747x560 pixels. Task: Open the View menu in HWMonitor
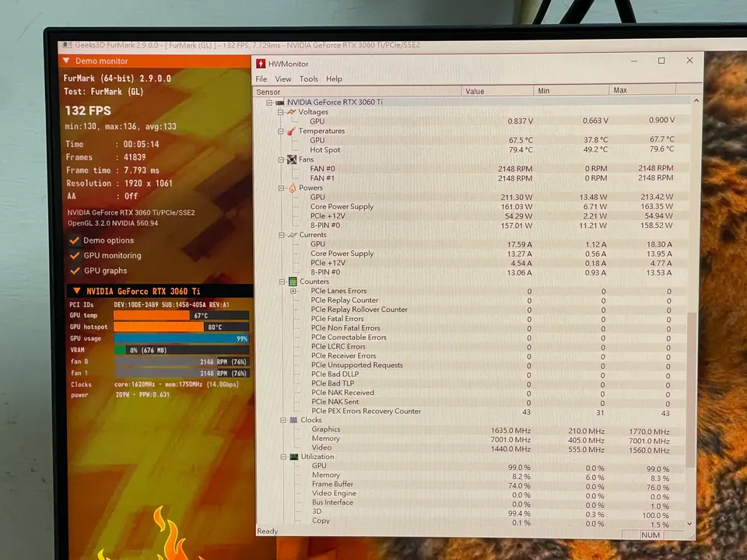tap(282, 79)
